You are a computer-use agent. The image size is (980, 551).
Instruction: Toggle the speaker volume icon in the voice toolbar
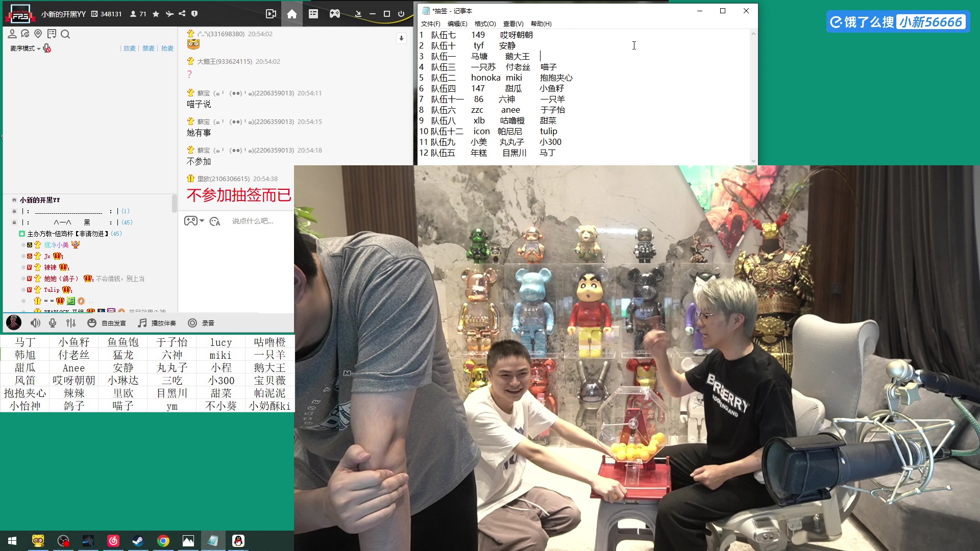(35, 322)
